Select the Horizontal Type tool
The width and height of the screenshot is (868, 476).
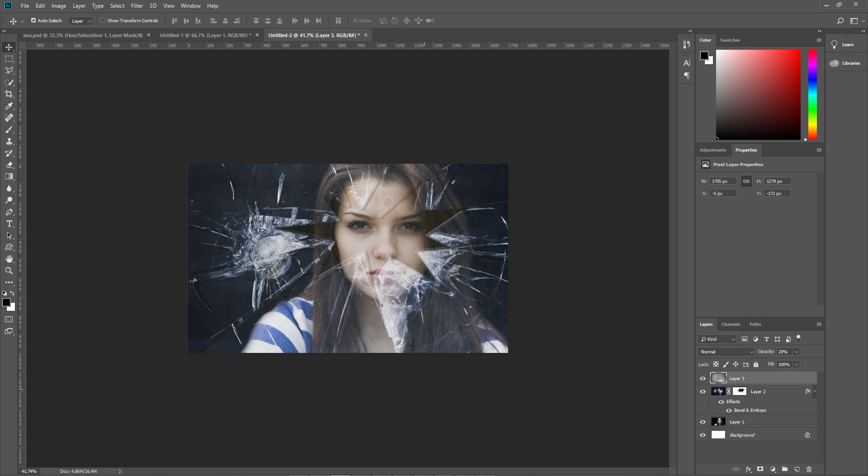coord(9,224)
